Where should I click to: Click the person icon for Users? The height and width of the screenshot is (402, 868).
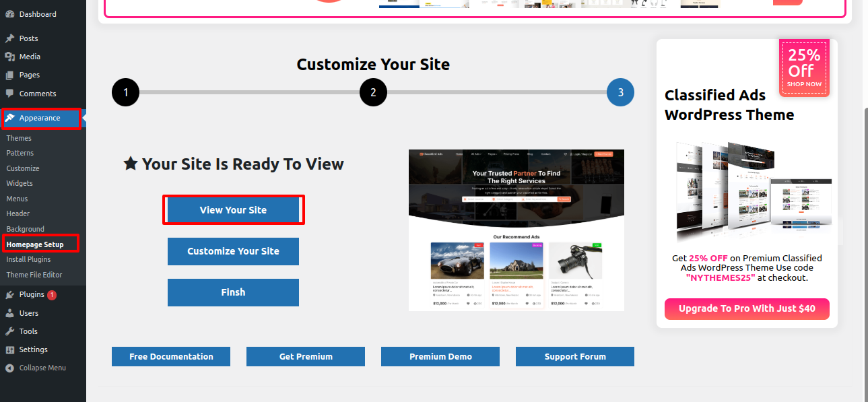[x=9, y=313]
